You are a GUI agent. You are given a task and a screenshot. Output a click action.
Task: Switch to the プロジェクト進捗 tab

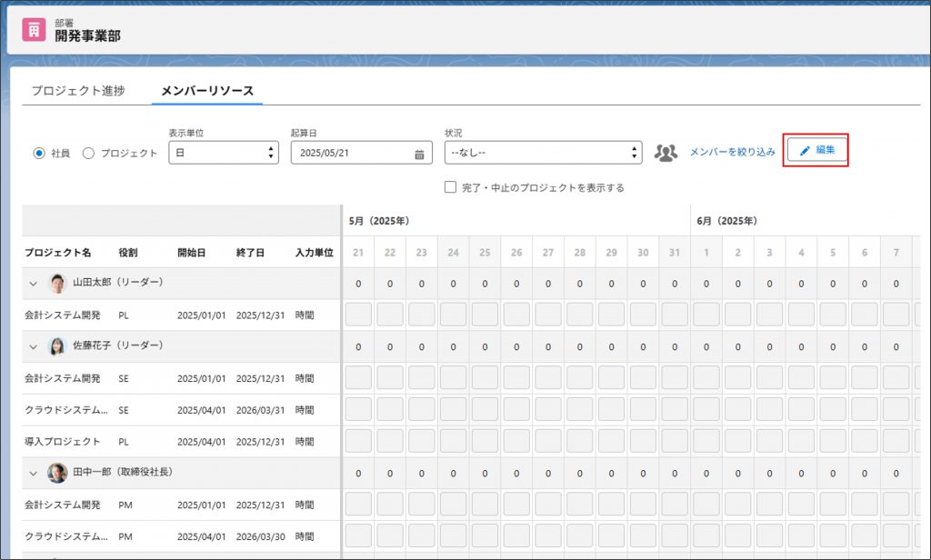pos(78,91)
